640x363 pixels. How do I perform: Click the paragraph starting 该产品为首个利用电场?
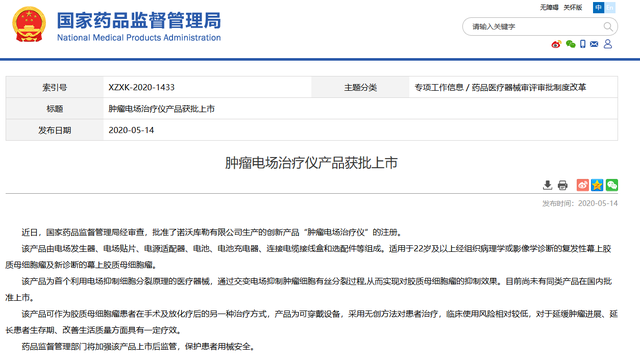(x=308, y=290)
